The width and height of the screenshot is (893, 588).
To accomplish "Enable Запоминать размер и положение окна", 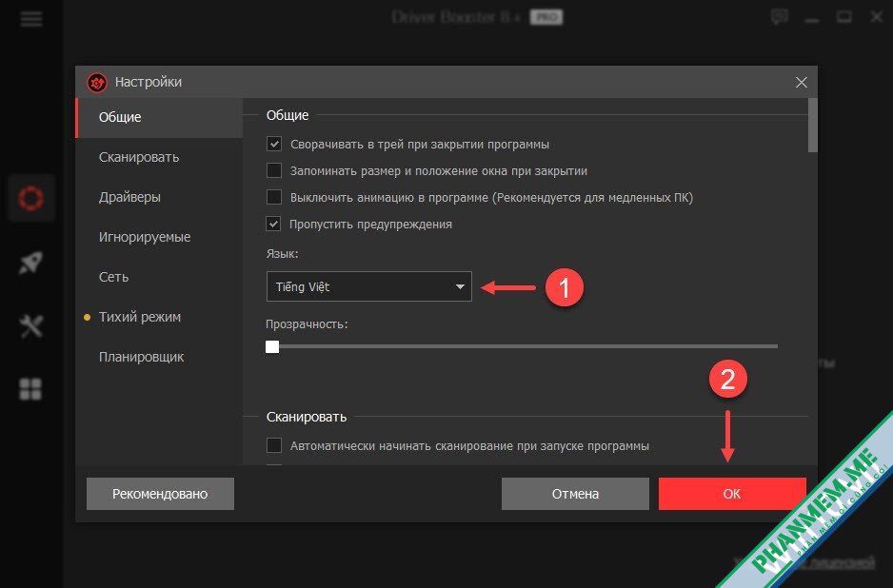I will click(x=274, y=170).
